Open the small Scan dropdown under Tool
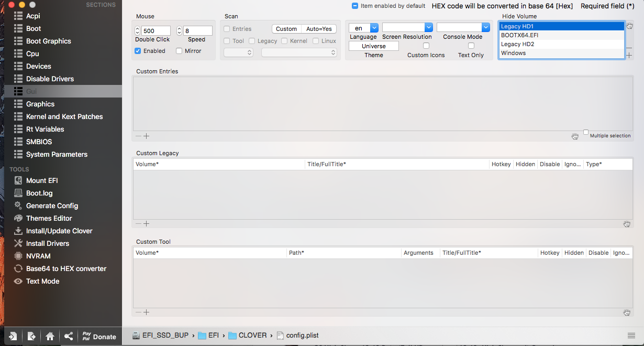 [238, 52]
